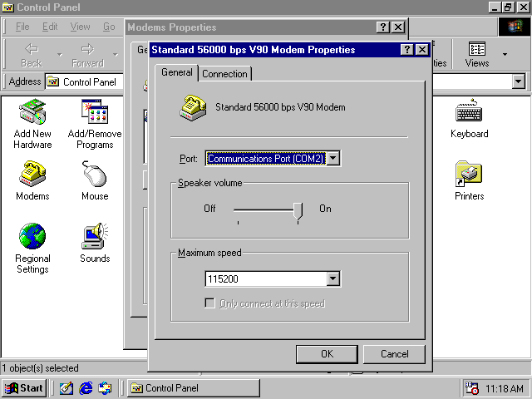This screenshot has height=399, width=532.
Task: Click the Control Panel title bar icon
Action: click(x=7, y=7)
